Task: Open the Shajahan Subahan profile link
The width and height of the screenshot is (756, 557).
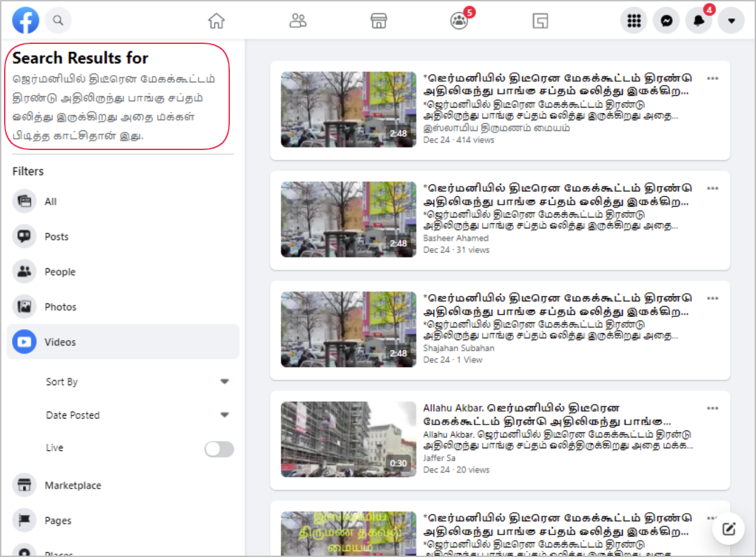Action: pyautogui.click(x=458, y=348)
